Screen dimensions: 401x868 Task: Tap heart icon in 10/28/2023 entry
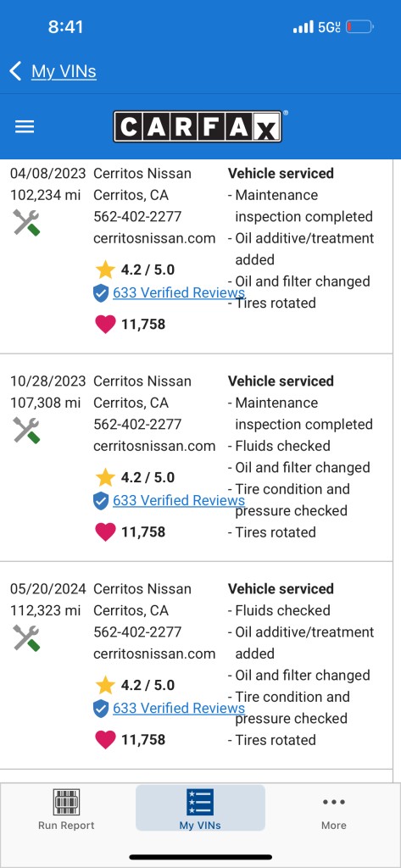[105, 531]
